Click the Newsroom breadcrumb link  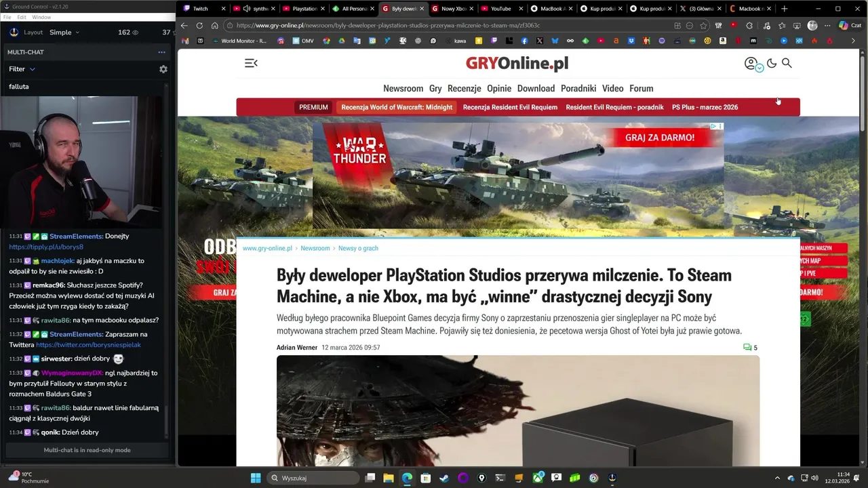point(315,248)
